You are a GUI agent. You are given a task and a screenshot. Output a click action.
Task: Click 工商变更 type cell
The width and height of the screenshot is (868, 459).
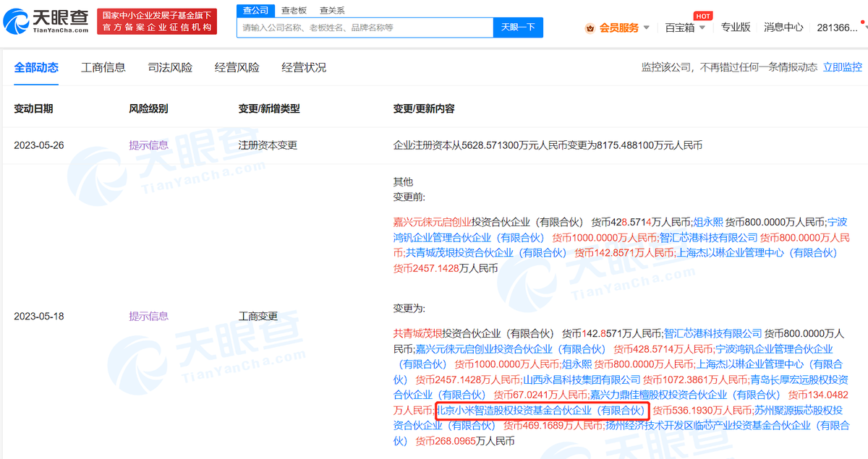[x=258, y=316]
